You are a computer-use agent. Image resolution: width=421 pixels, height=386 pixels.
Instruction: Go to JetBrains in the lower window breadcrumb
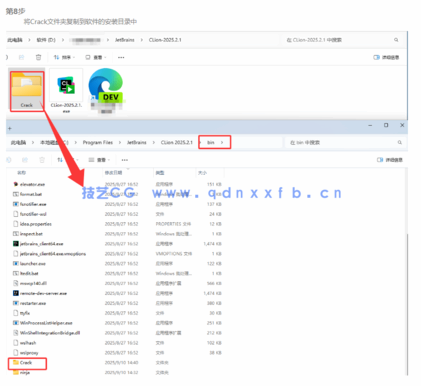(136, 142)
